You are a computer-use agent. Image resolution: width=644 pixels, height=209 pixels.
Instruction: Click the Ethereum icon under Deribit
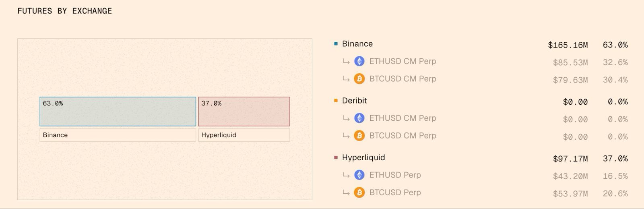(x=359, y=118)
